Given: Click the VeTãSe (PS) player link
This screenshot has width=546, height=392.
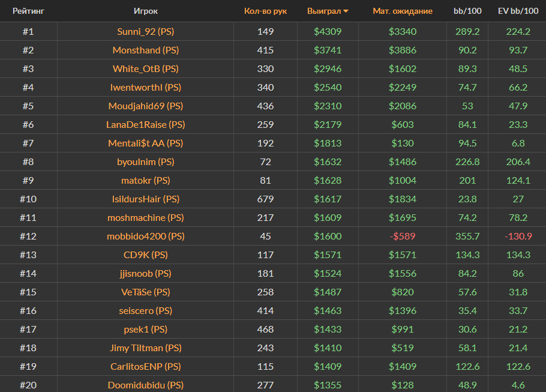Looking at the screenshot, I should tap(146, 292).
